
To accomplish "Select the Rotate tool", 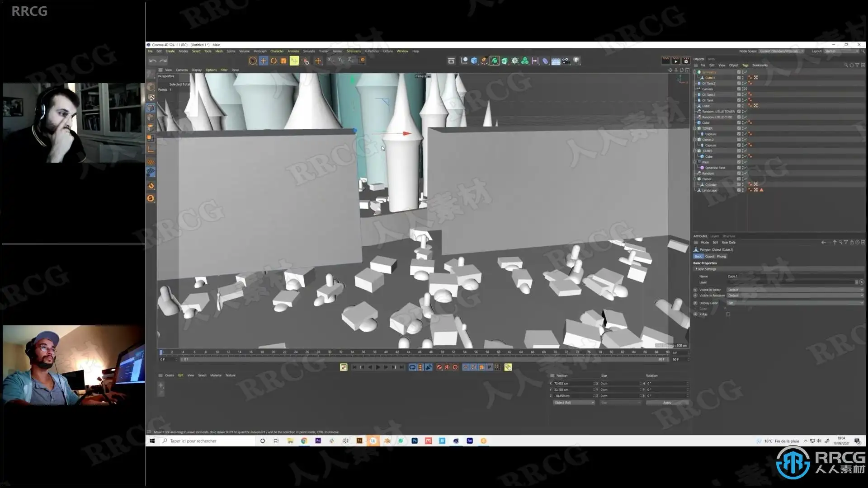I will pos(274,61).
